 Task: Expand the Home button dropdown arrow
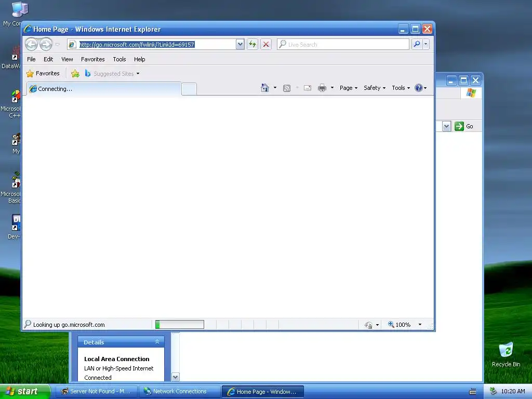coord(275,88)
